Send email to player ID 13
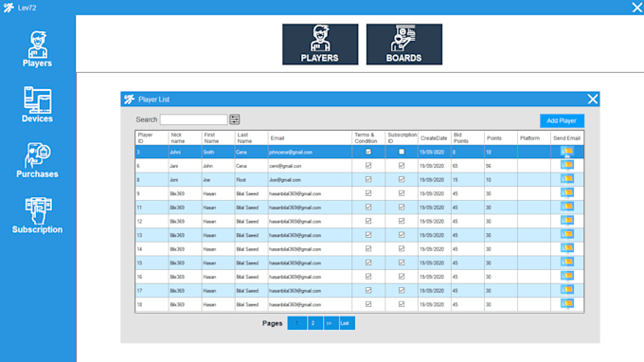Screen dimensions: 644x362 click(567, 235)
